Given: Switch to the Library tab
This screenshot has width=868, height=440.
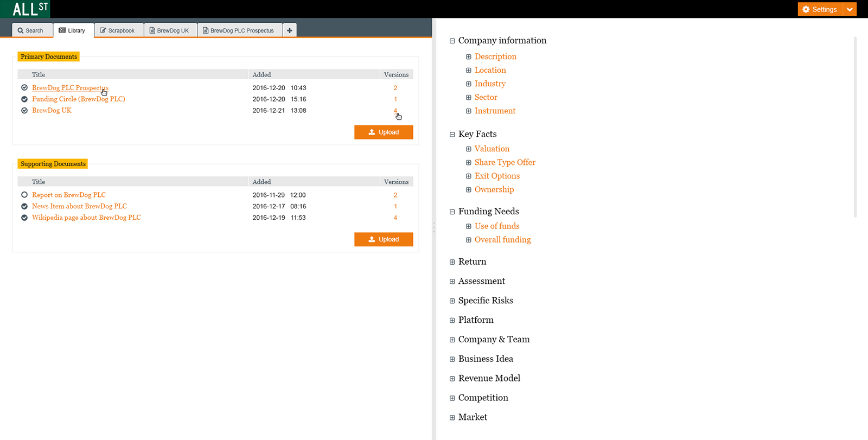Looking at the screenshot, I should point(73,30).
